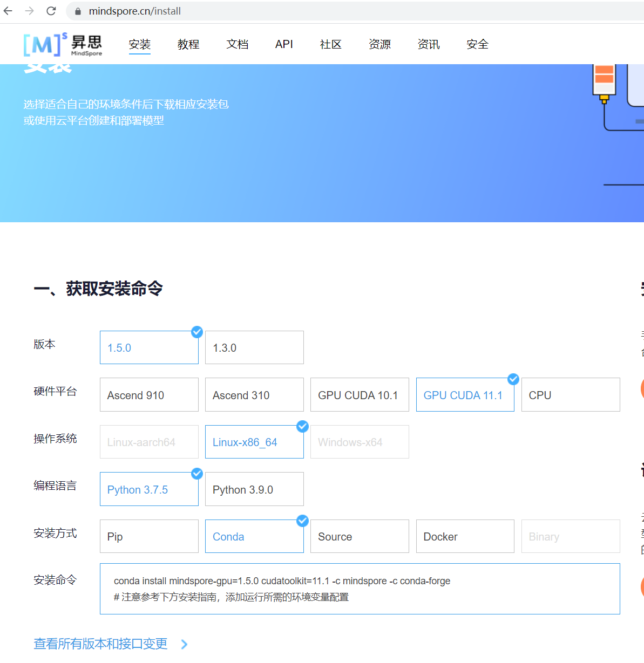Click banner text 或使用云平台创建和部署模型
This screenshot has height=663, width=644.
coord(93,120)
